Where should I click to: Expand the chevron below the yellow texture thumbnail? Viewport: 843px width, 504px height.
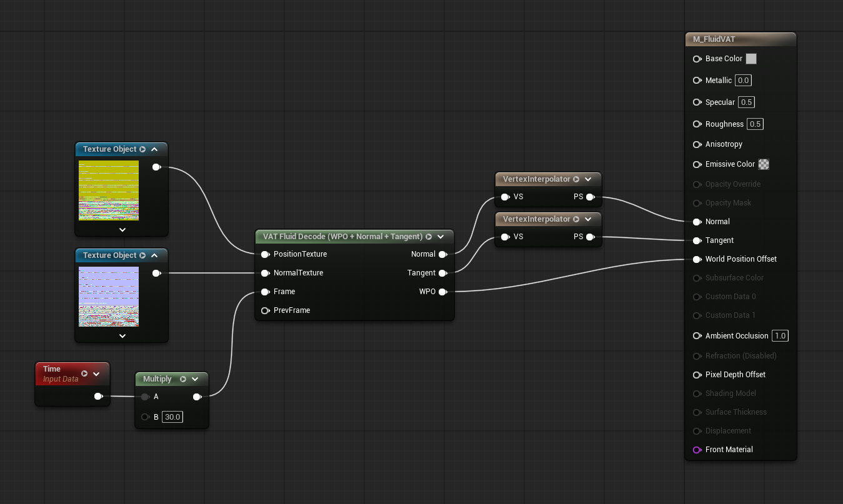(x=122, y=229)
